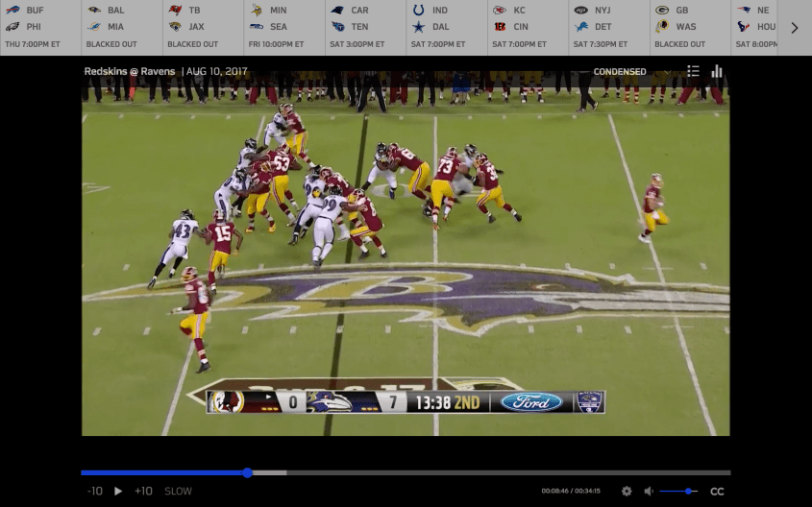Mute audio with the speaker icon

pyautogui.click(x=649, y=491)
